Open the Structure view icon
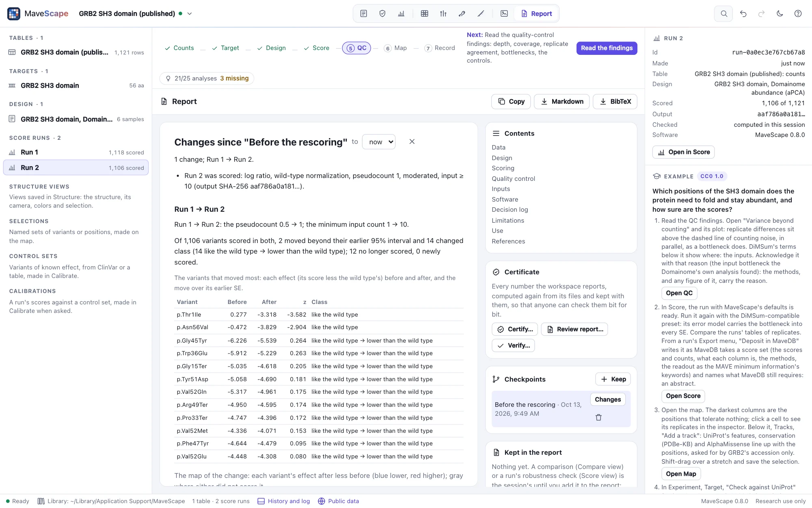 [x=462, y=13]
